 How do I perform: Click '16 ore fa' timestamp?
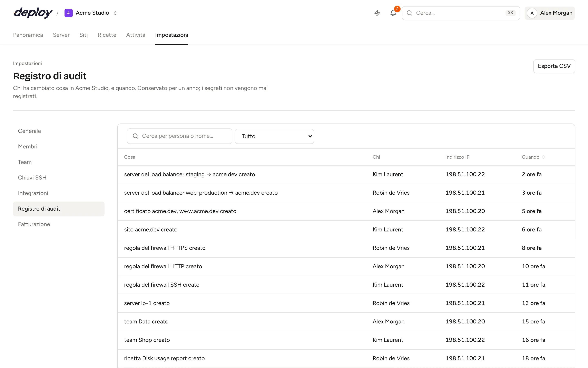point(533,340)
